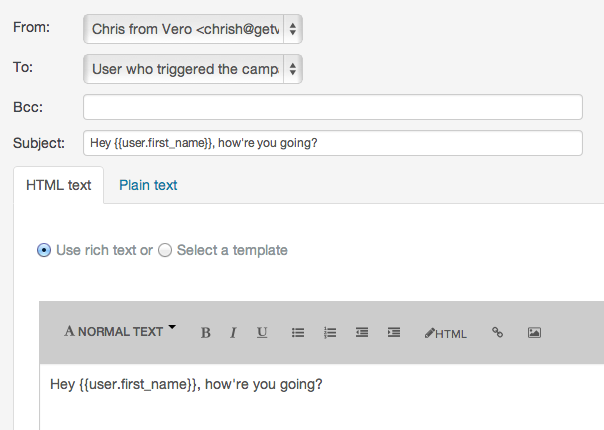Insert a bulleted list
Image resolution: width=604 pixels, height=430 pixels.
tap(297, 333)
